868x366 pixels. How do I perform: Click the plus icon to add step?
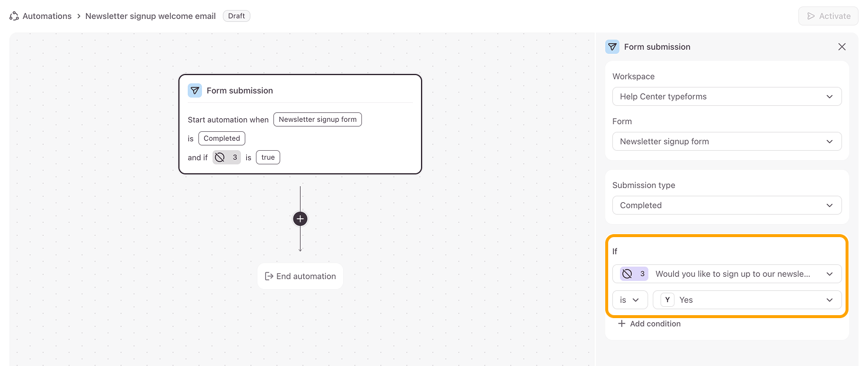point(300,219)
